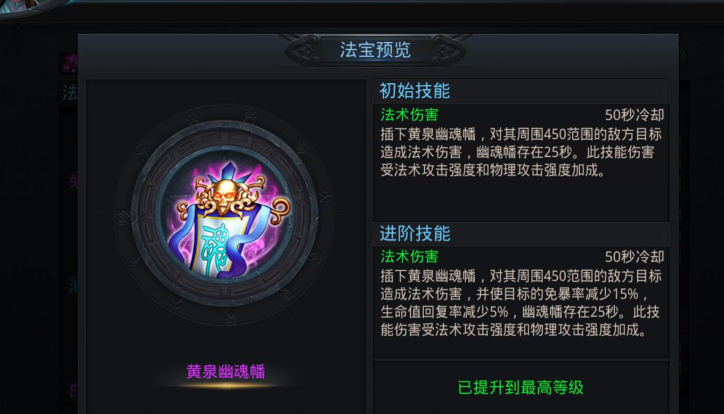Click the 50秒冷却 label in 初始技能
The image size is (724, 414).
634,114
